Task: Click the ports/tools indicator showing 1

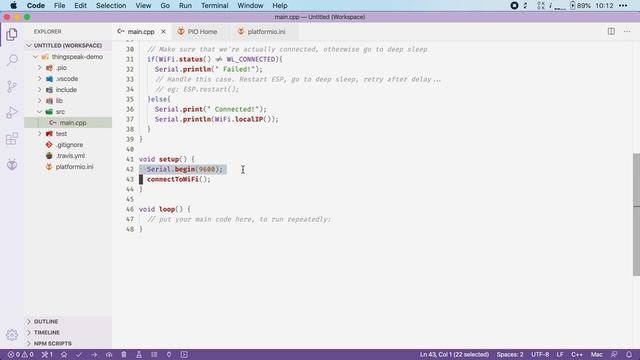Action: pyautogui.click(x=47, y=355)
